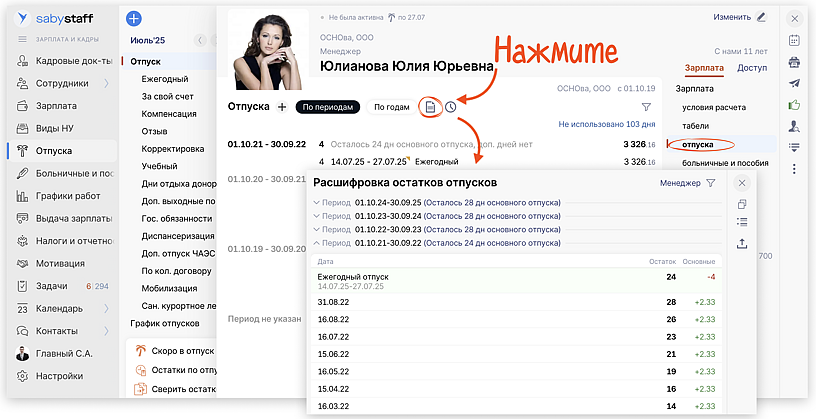Collapse the period 01.10.21-30.09.22 row
This screenshot has width=816, height=419.
[317, 243]
